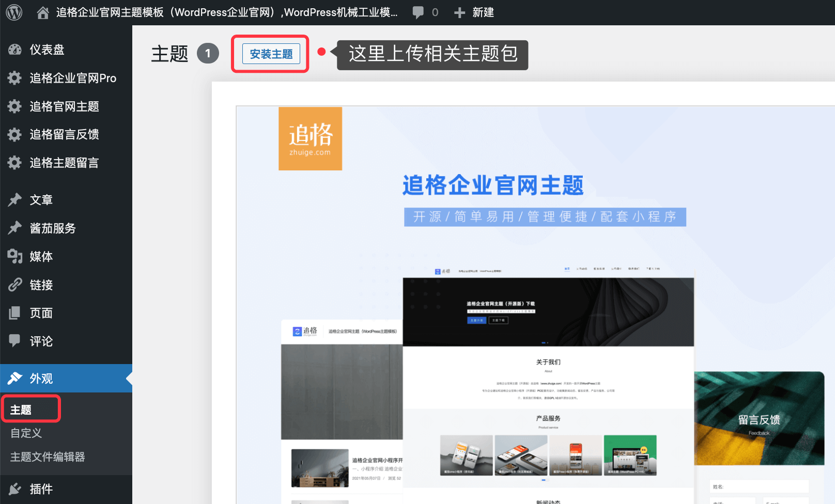The height and width of the screenshot is (504, 835).
Task: Click 新建 in the admin bar
Action: pos(483,12)
